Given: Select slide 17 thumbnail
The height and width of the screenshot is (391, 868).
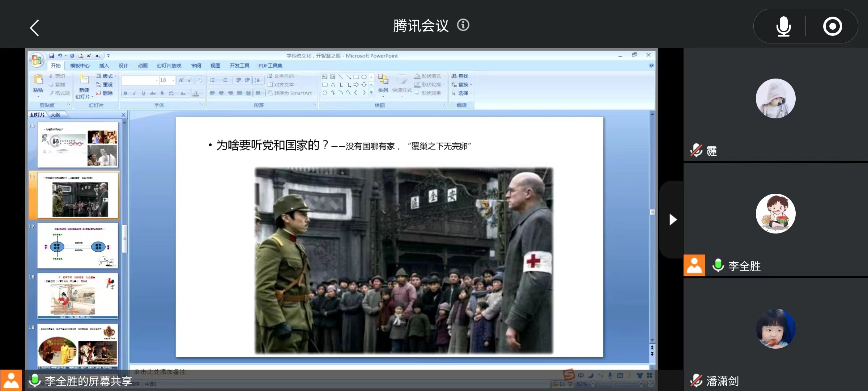Looking at the screenshot, I should click(x=77, y=245).
